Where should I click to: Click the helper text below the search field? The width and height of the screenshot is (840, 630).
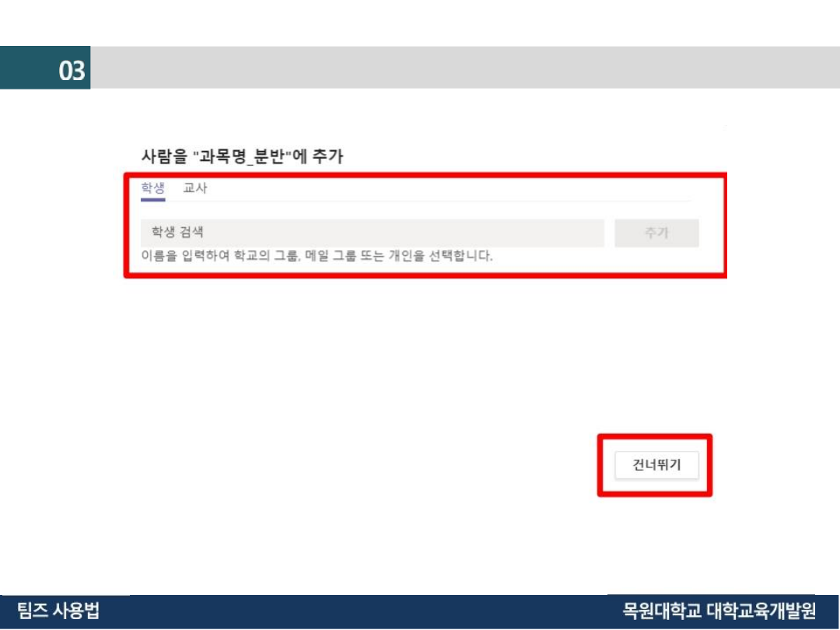317,256
